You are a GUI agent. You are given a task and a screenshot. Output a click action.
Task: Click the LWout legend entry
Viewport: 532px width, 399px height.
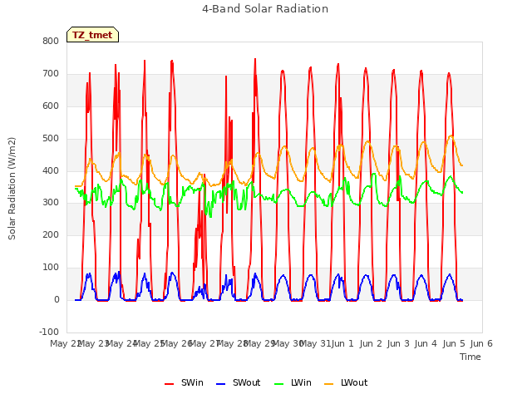[346, 382]
